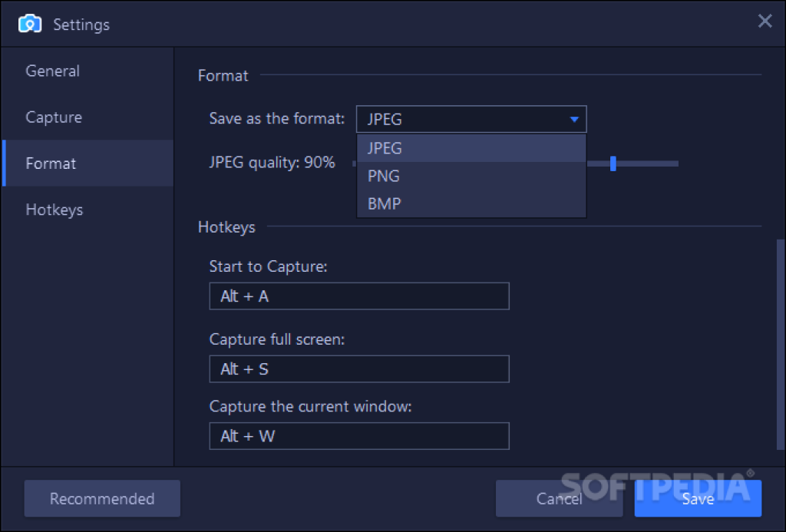Select BMP from the format options

click(x=471, y=203)
